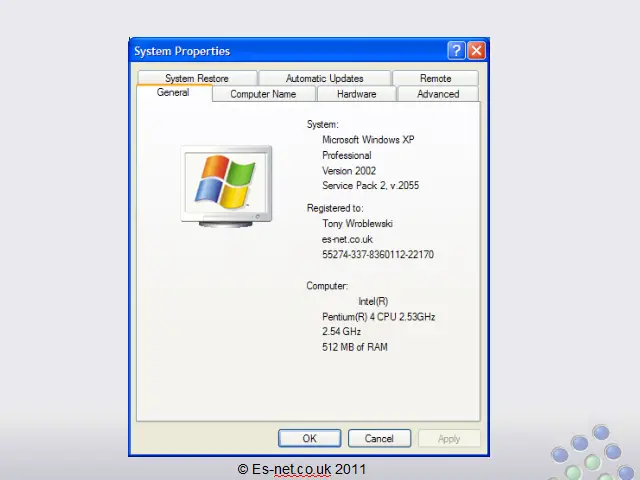Viewport: 640px width, 480px height.
Task: Click the "Microsoft Windows XP" text
Action: tap(368, 140)
